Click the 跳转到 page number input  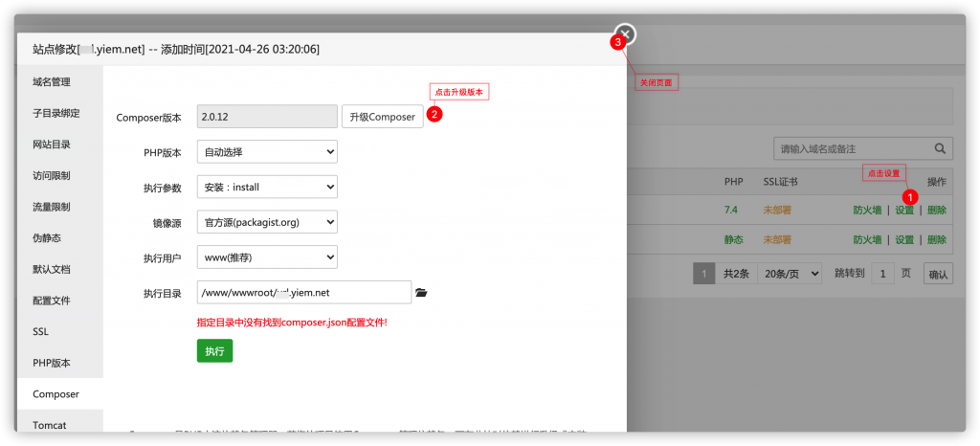tap(882, 274)
